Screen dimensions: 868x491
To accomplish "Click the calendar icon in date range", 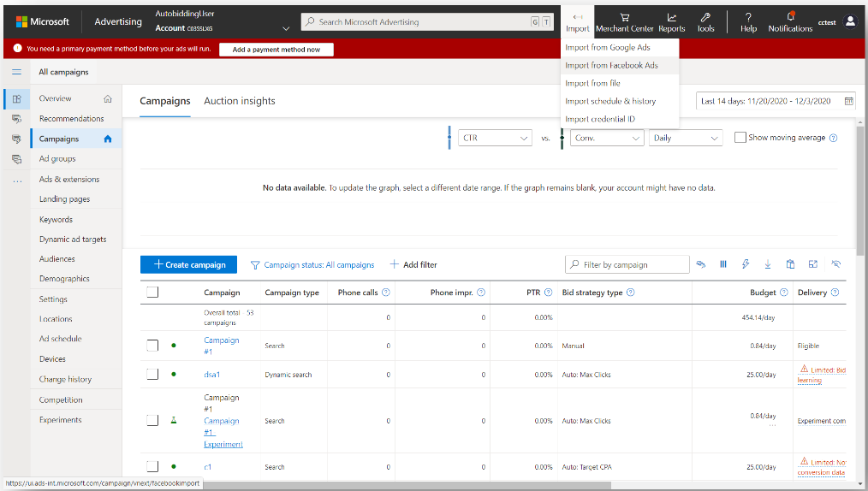I will pos(848,101).
